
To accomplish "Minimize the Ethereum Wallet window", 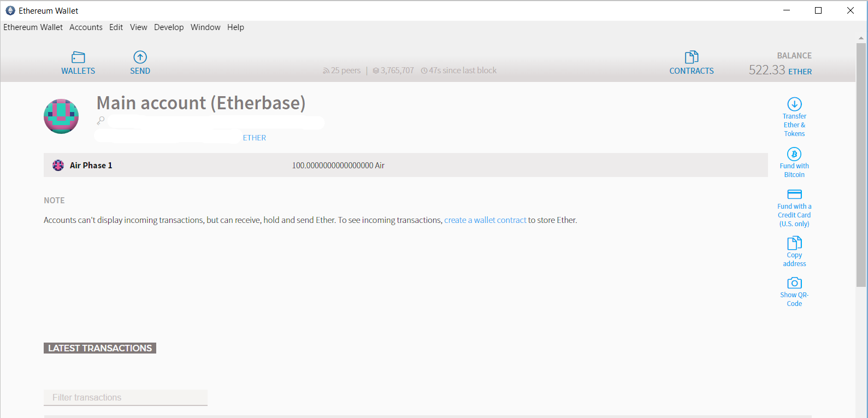I will (x=787, y=10).
